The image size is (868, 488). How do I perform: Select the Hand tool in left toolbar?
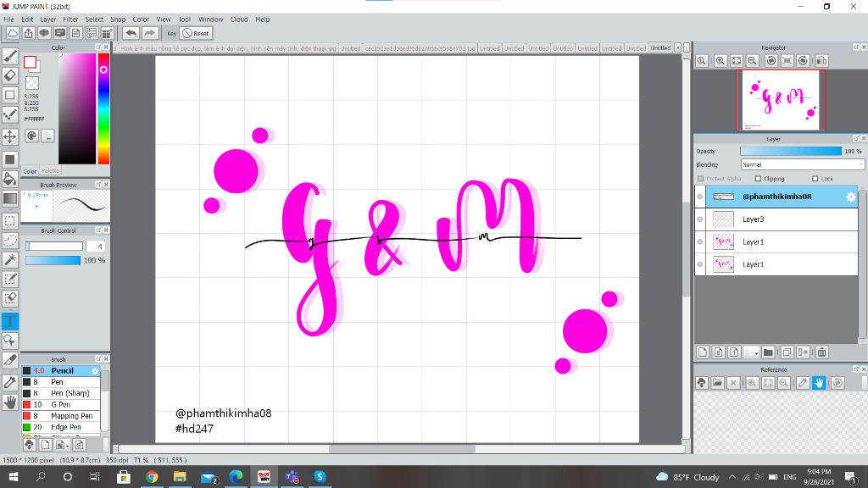[x=10, y=402]
